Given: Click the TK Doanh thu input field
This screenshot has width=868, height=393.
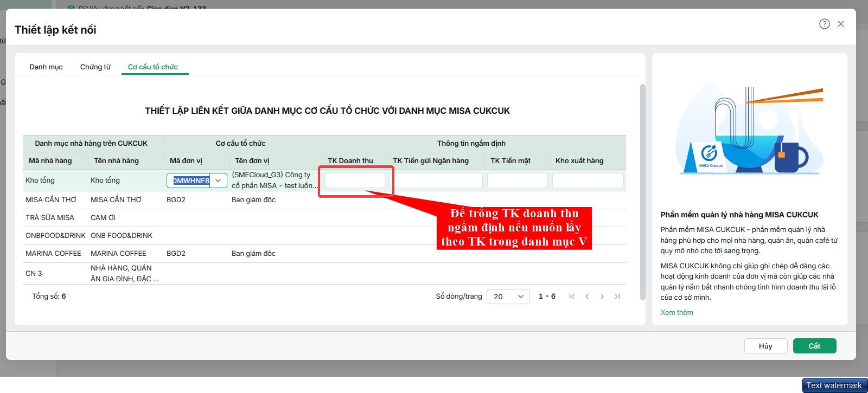Looking at the screenshot, I should tap(355, 181).
